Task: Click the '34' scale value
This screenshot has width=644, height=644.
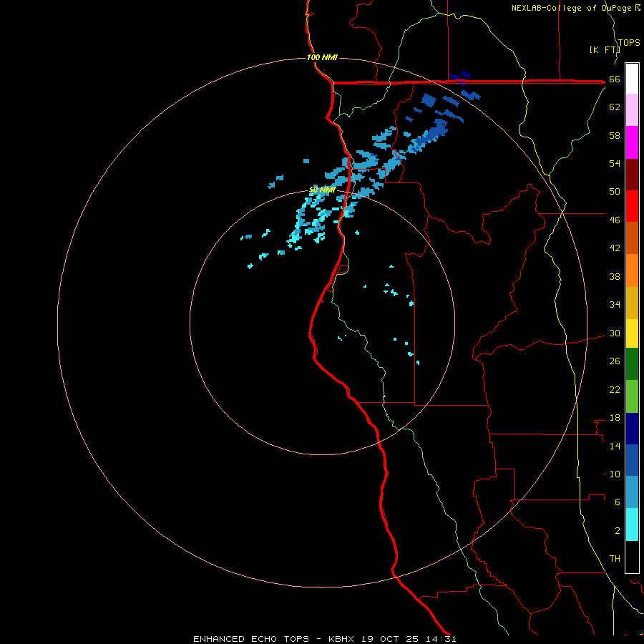Action: click(615, 304)
